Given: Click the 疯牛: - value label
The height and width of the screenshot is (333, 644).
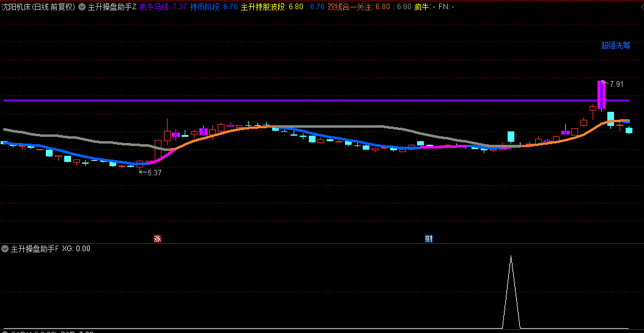Looking at the screenshot, I should point(424,7).
